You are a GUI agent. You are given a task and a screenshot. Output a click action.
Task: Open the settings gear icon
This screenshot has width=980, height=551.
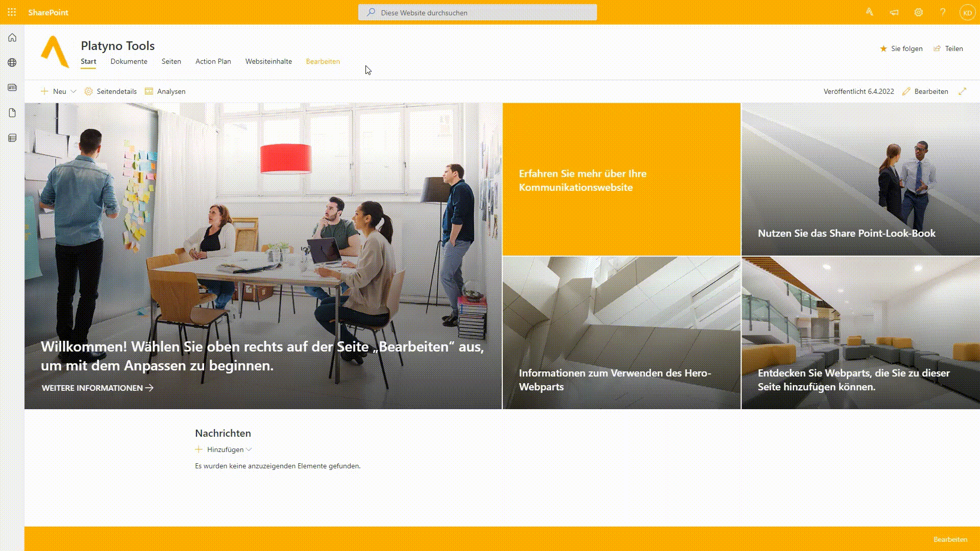pyautogui.click(x=918, y=12)
